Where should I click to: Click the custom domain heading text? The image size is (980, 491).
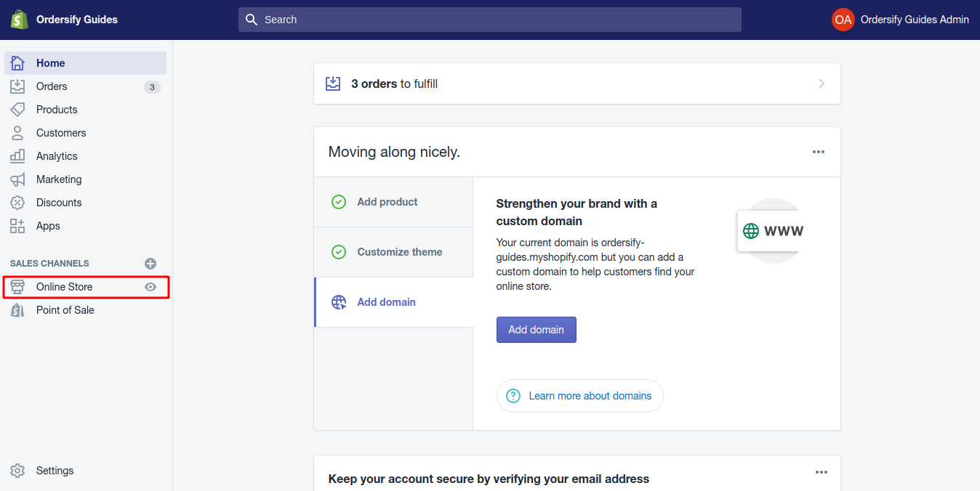[577, 212]
